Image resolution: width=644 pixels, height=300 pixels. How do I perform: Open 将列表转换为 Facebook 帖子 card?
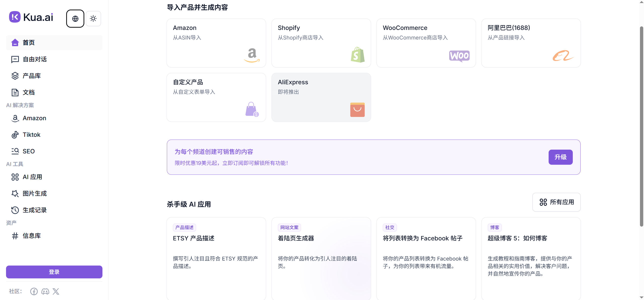(x=426, y=259)
